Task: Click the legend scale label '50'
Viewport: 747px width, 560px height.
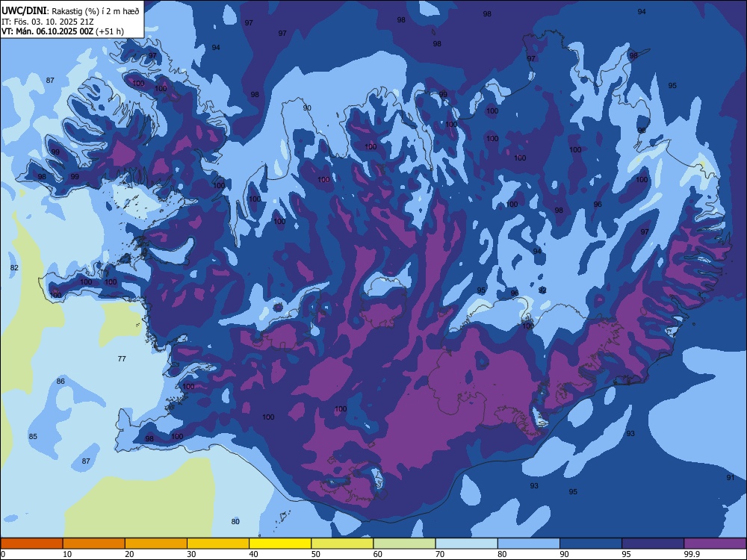Action: 315,554
